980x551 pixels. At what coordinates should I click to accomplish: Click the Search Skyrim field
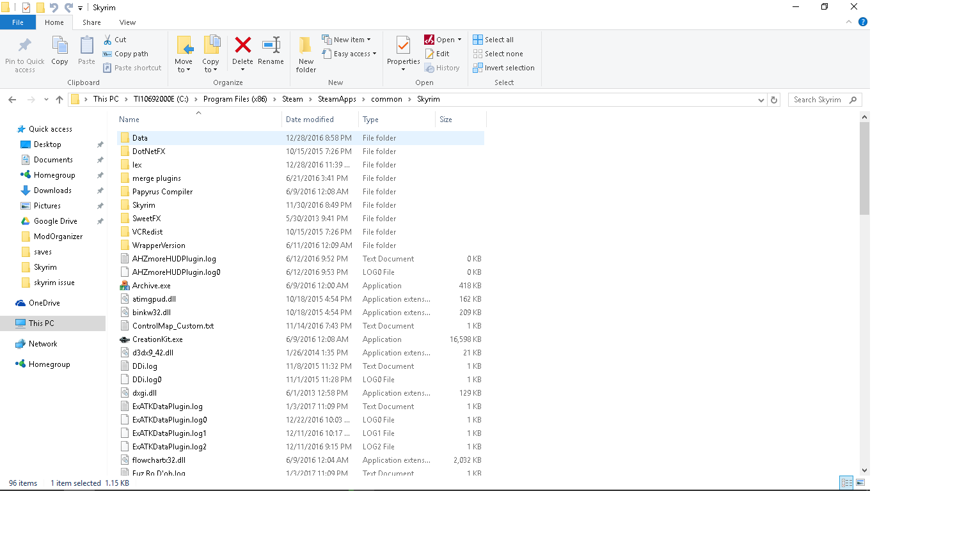pyautogui.click(x=825, y=100)
